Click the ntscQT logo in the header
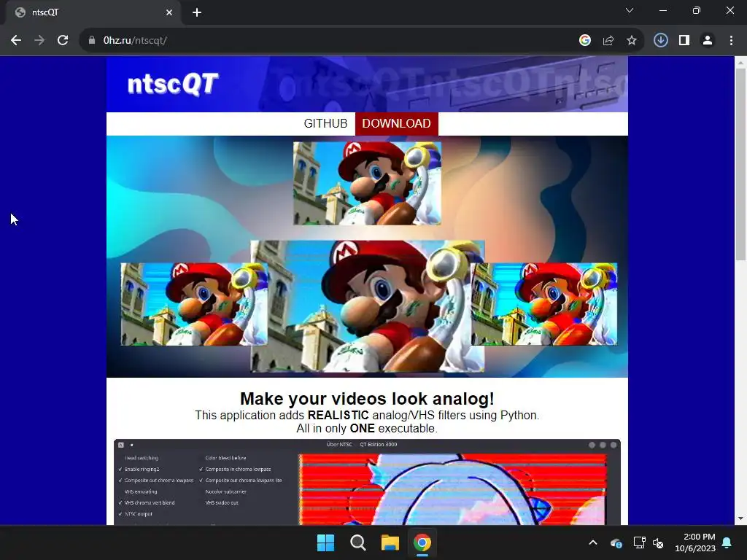 [173, 85]
